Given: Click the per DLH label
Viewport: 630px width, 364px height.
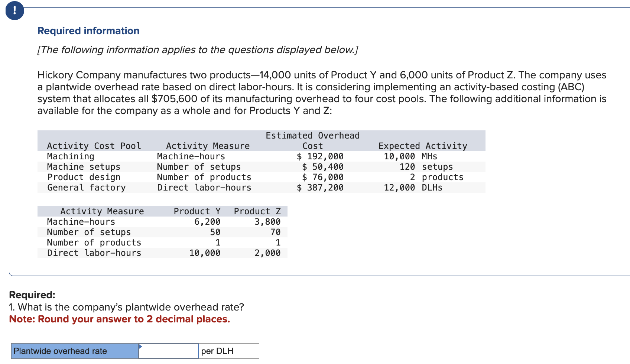Looking at the screenshot, I should pos(217,351).
